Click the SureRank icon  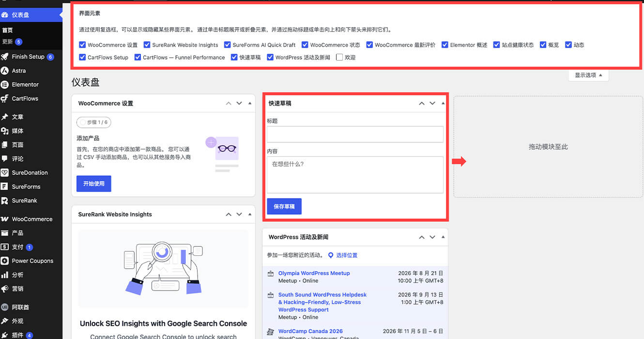tap(5, 200)
